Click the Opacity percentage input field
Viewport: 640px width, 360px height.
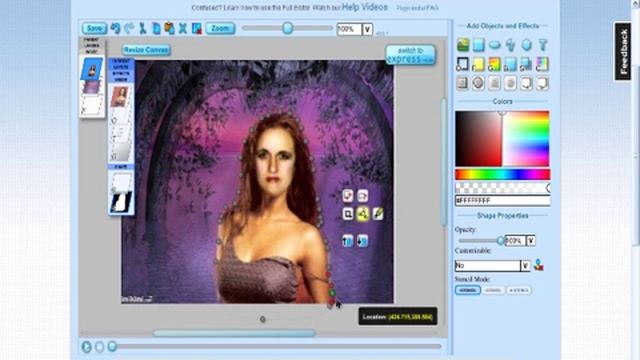[x=515, y=241]
